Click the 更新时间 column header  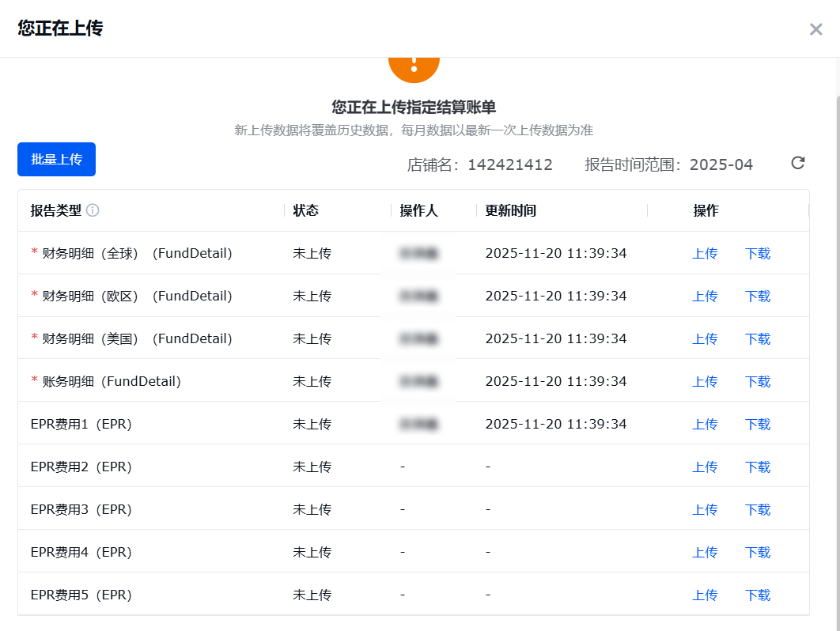click(x=511, y=210)
